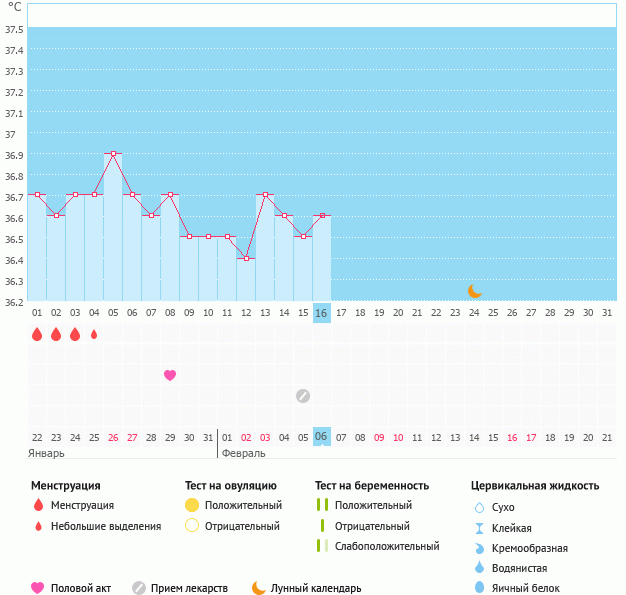This screenshot has height=595, width=626.
Task: Click the moon icon in the legend
Action: pyautogui.click(x=259, y=588)
